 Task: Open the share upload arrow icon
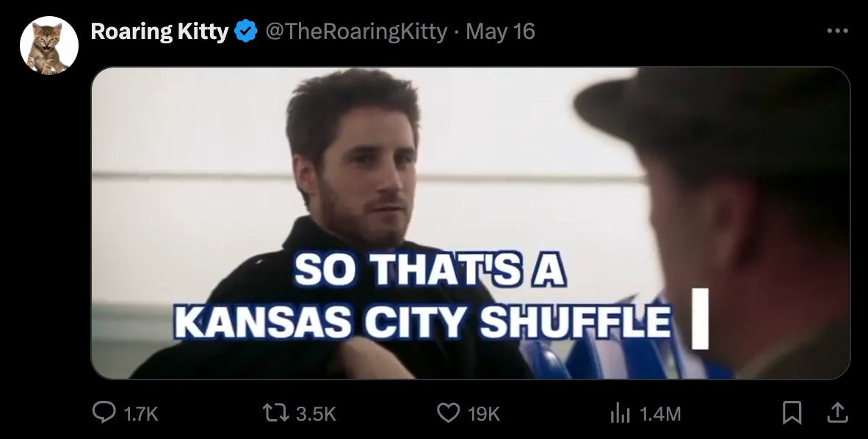pyautogui.click(x=837, y=413)
